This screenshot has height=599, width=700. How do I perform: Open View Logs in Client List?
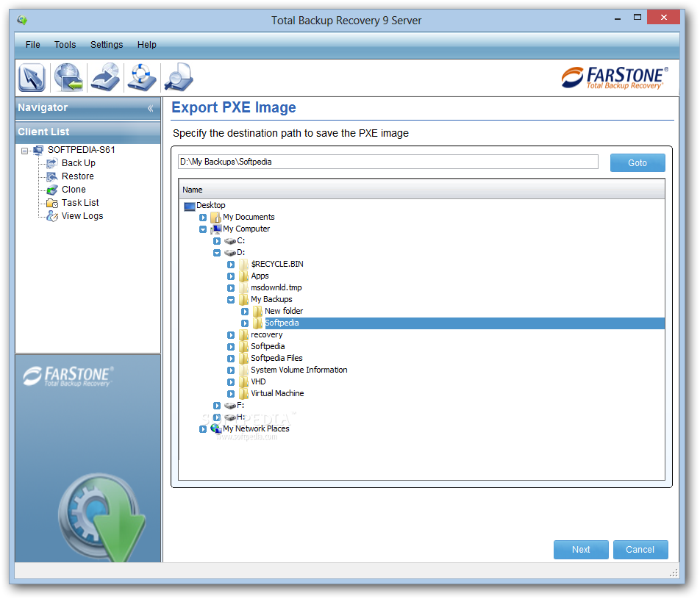pos(82,216)
